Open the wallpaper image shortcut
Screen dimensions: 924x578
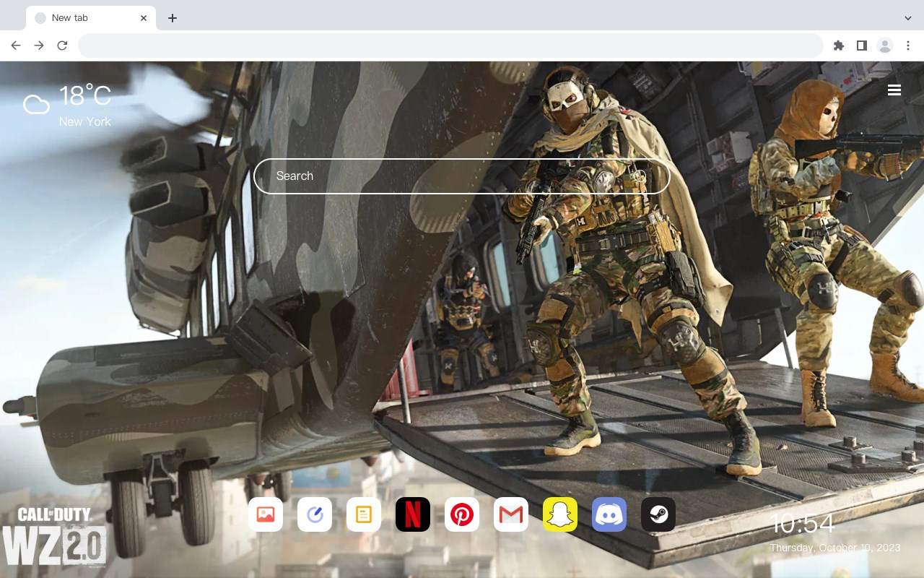pyautogui.click(x=266, y=514)
